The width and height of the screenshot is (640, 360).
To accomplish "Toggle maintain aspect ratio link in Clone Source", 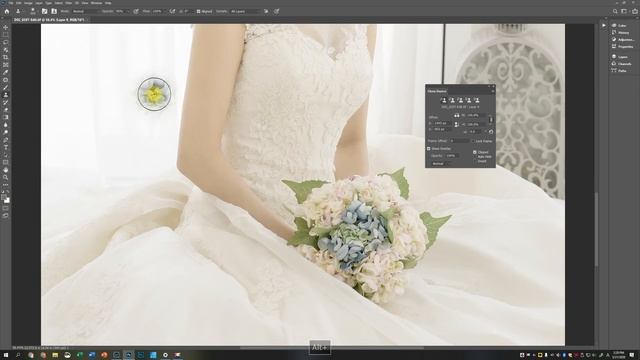I will pyautogui.click(x=491, y=120).
